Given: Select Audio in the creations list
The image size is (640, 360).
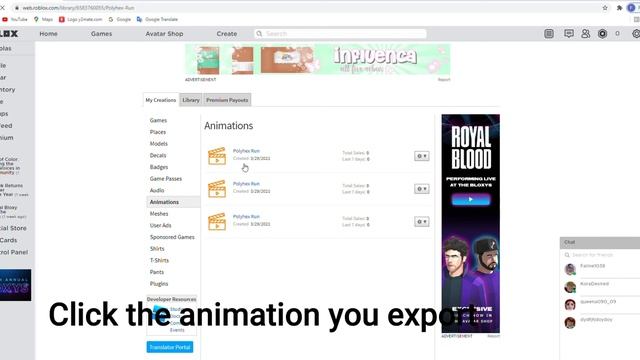Looking at the screenshot, I should 157,191.
